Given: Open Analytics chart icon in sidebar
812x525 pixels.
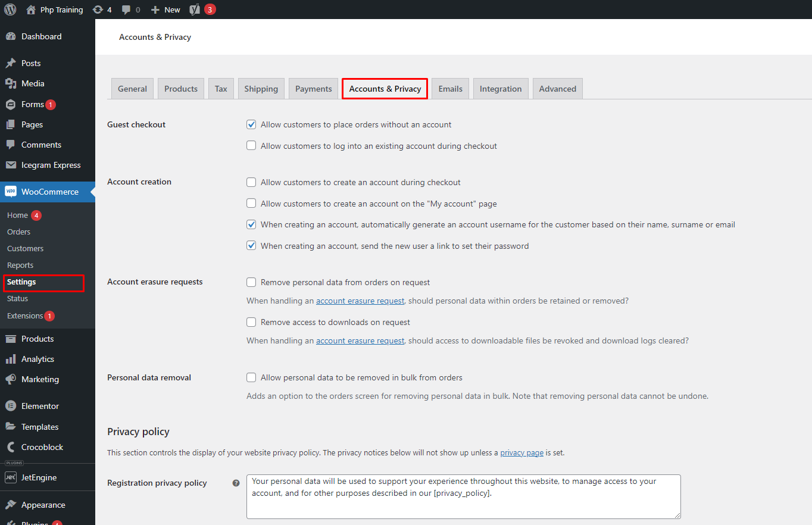Looking at the screenshot, I should click(x=11, y=359).
